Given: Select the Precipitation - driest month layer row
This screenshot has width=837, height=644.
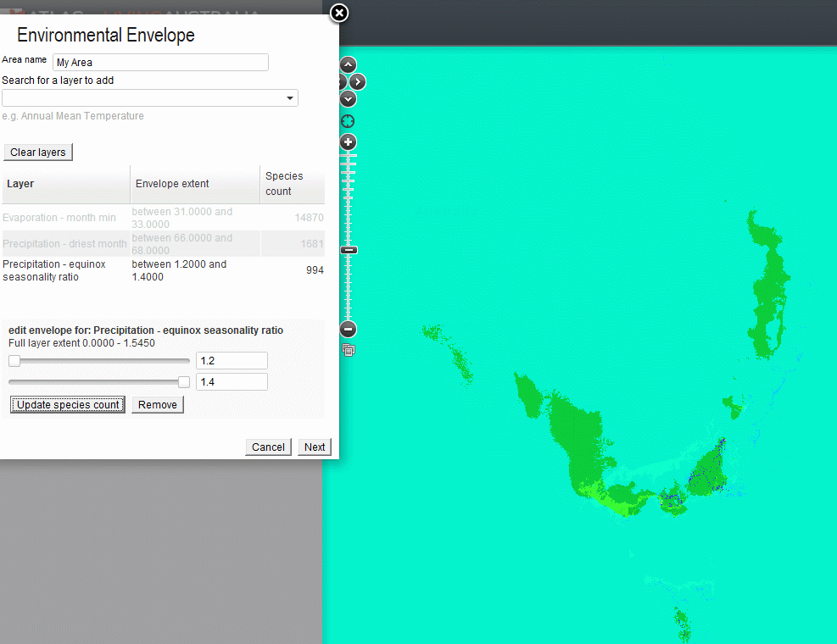Looking at the screenshot, I should 65,243.
